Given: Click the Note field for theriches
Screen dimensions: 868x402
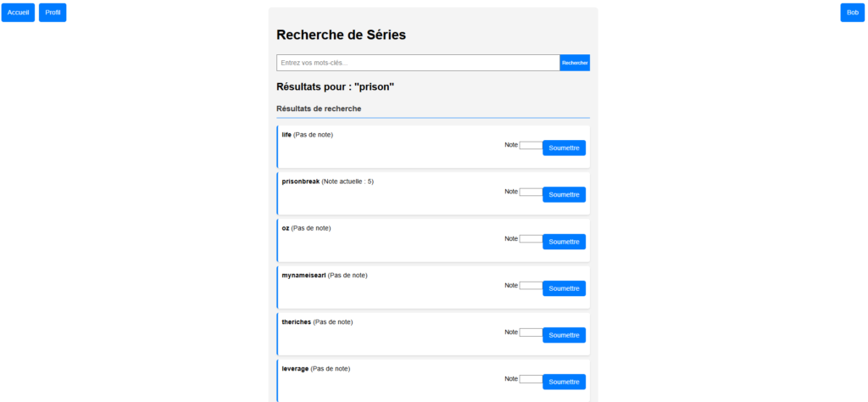Looking at the screenshot, I should click(531, 332).
